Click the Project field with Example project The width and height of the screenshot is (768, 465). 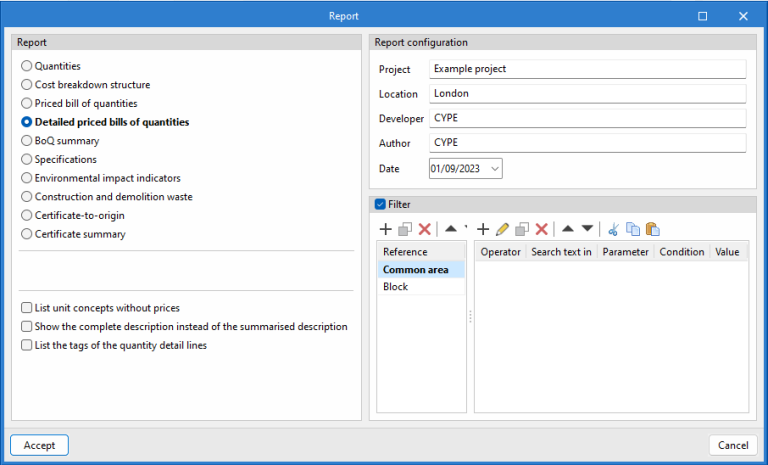tap(588, 69)
